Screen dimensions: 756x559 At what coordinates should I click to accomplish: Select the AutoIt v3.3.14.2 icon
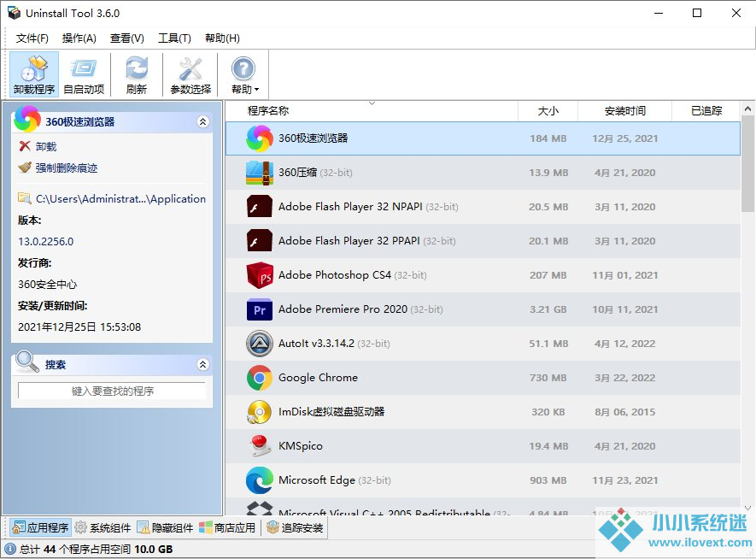coord(260,344)
